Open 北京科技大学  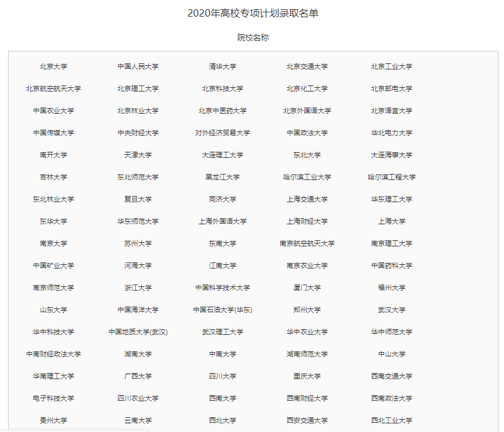click(222, 88)
